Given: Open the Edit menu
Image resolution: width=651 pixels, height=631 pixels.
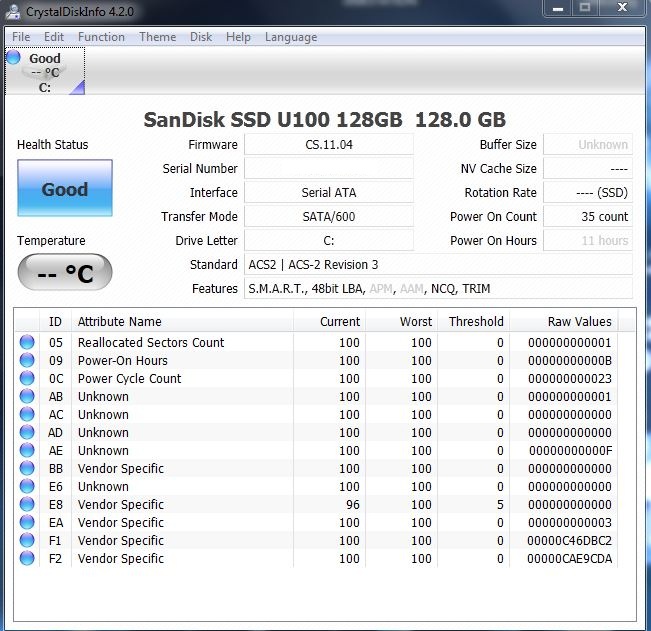Looking at the screenshot, I should (54, 37).
